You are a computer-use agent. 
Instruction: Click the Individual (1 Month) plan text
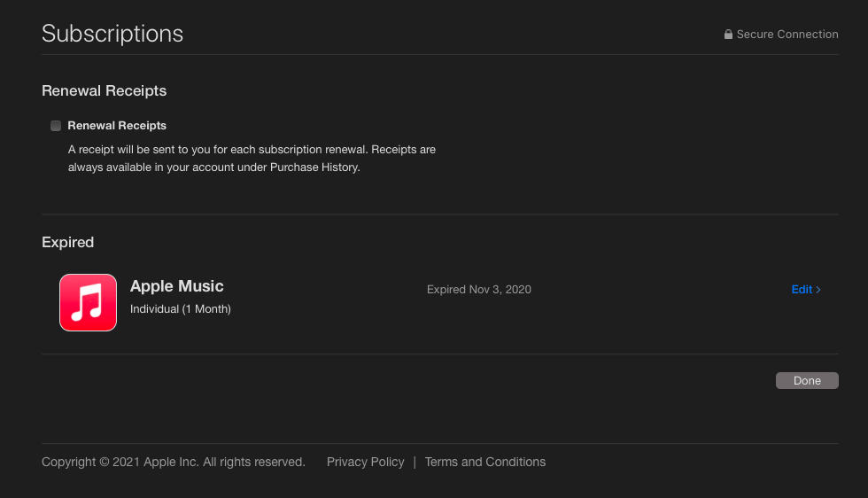pos(180,309)
